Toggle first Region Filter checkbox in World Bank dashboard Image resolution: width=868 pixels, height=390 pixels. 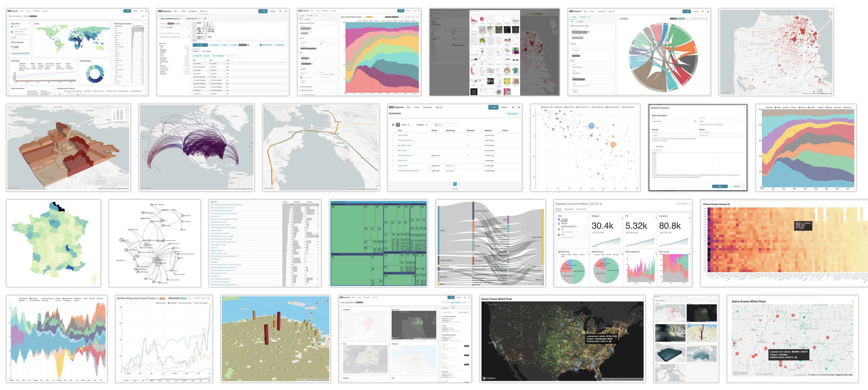pos(12,27)
